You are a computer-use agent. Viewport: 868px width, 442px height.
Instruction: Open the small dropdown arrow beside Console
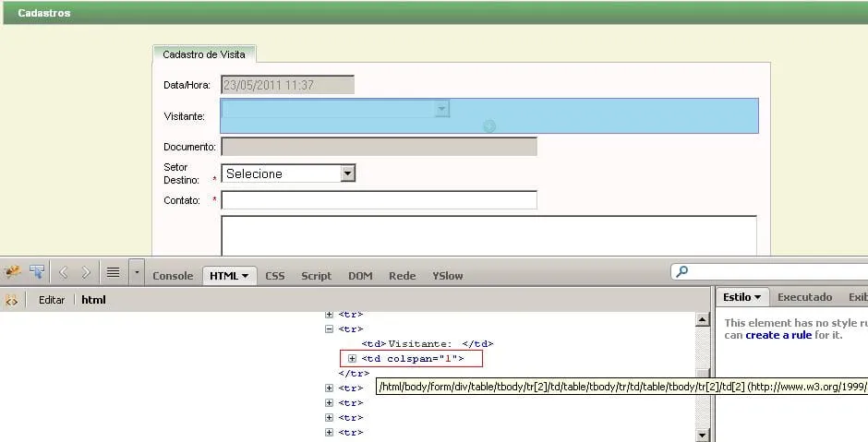point(137,272)
